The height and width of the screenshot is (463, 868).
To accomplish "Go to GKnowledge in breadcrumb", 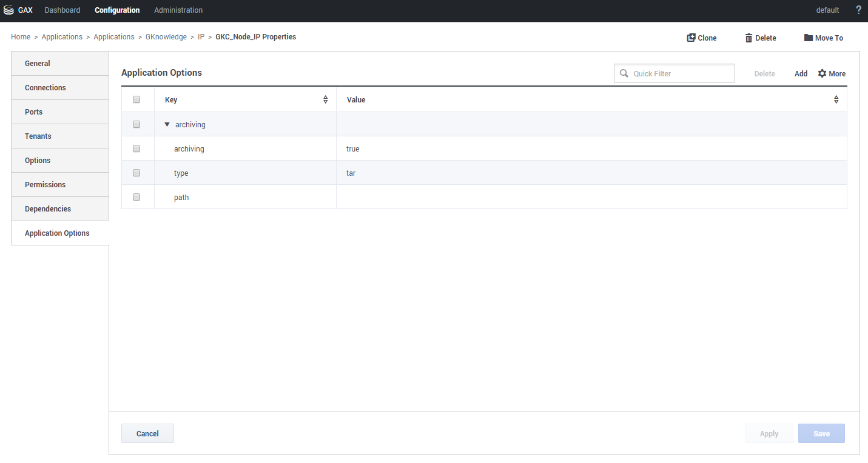I will [166, 37].
